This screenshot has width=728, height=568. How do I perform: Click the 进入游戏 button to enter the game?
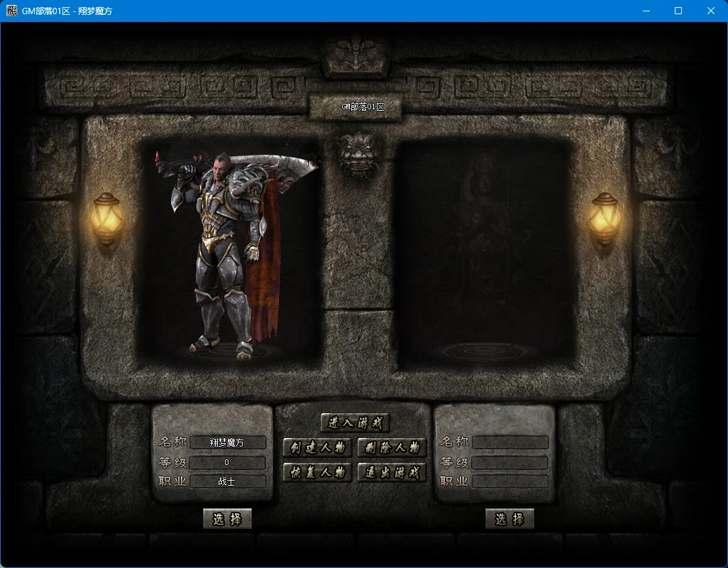point(355,422)
